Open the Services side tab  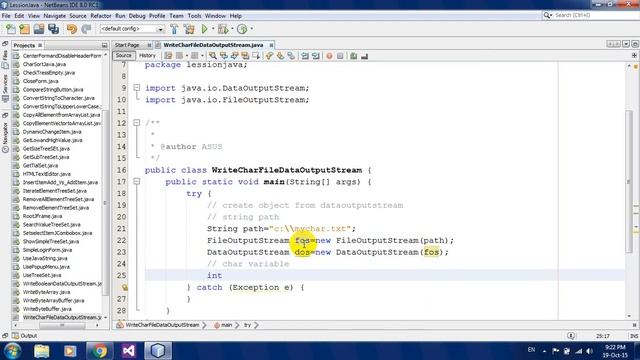coord(5,88)
